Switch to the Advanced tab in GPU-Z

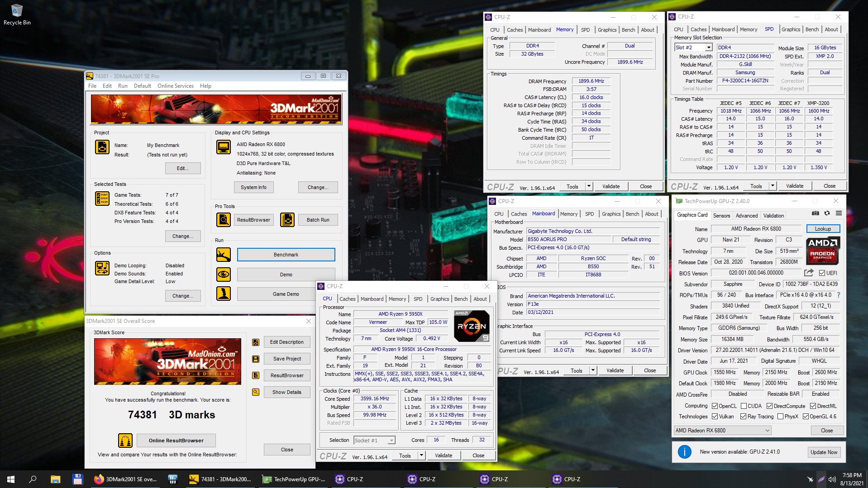click(746, 216)
